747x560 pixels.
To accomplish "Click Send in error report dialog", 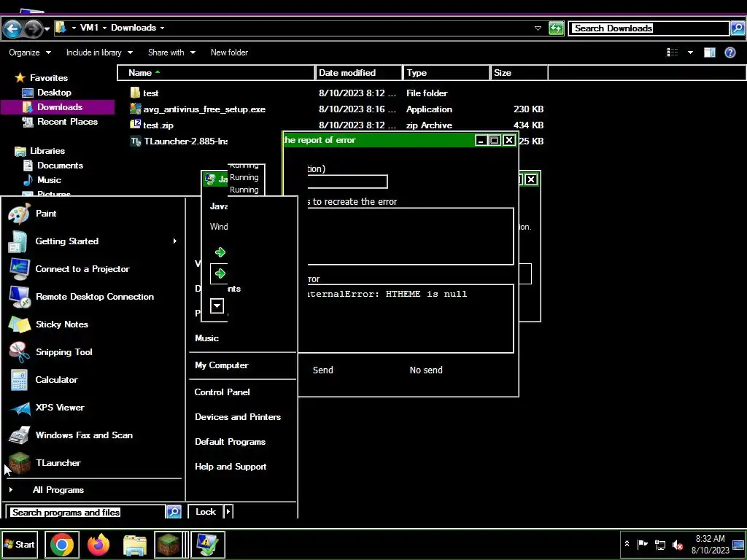I will pyautogui.click(x=323, y=370).
